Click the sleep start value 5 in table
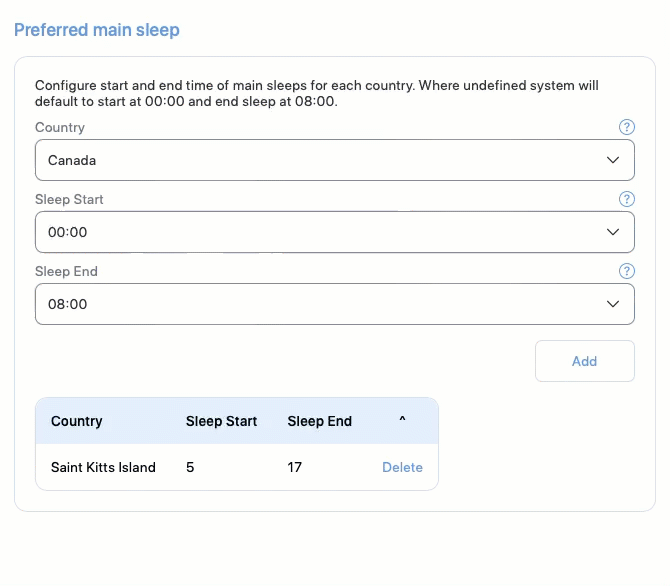 (x=190, y=467)
